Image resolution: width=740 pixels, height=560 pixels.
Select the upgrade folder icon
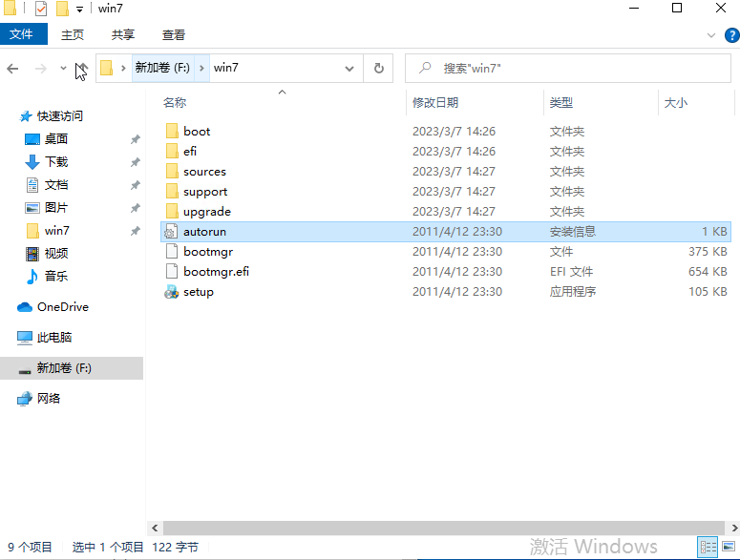tap(172, 212)
